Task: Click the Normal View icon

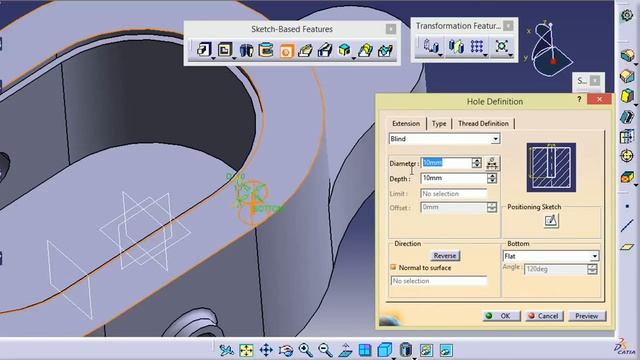Action: 345,350
